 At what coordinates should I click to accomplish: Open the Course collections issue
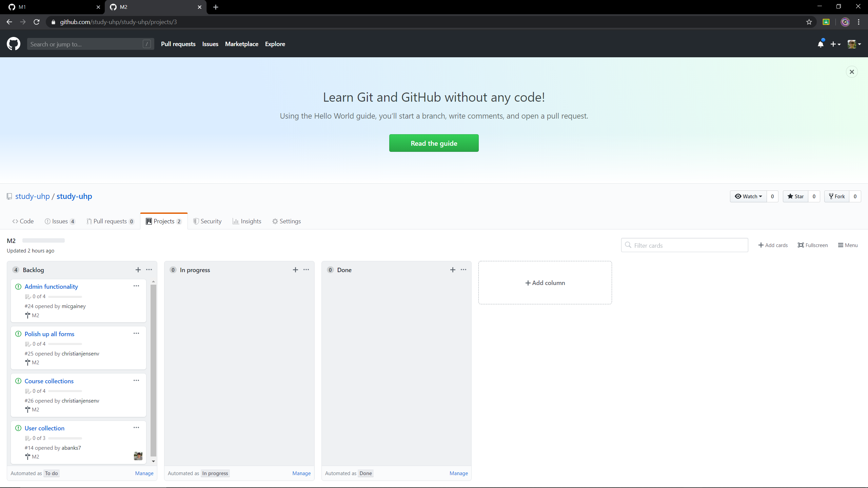tap(49, 381)
